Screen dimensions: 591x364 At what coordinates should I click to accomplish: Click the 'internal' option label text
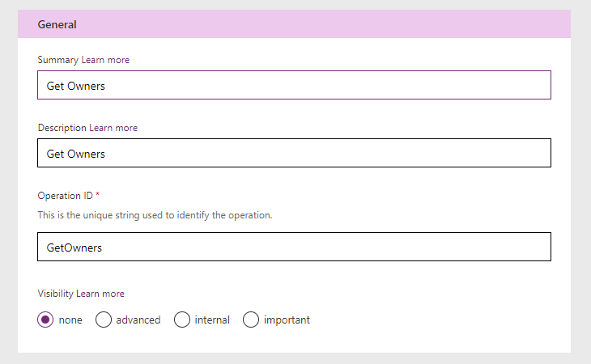coord(212,320)
